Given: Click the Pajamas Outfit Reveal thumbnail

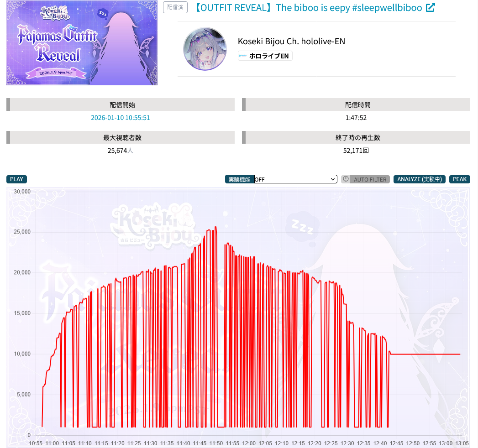Looking at the screenshot, I should coord(82,43).
